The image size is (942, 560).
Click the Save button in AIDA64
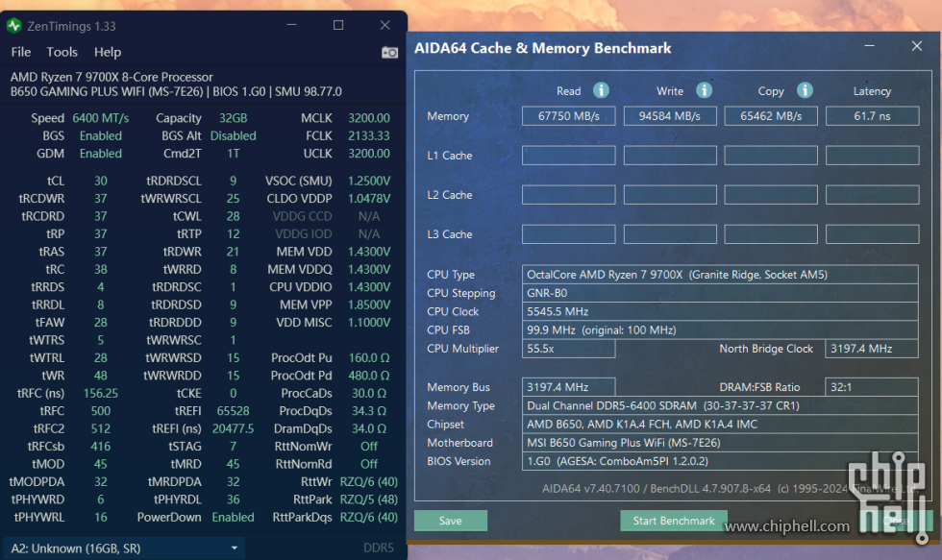click(x=451, y=521)
